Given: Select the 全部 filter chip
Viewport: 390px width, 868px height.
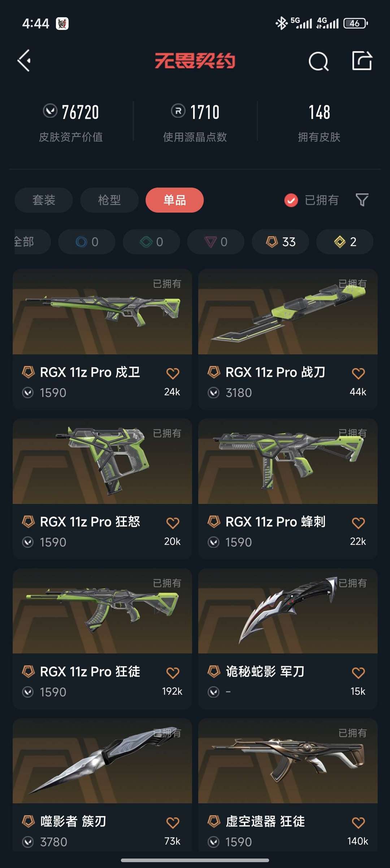Looking at the screenshot, I should coord(32,242).
